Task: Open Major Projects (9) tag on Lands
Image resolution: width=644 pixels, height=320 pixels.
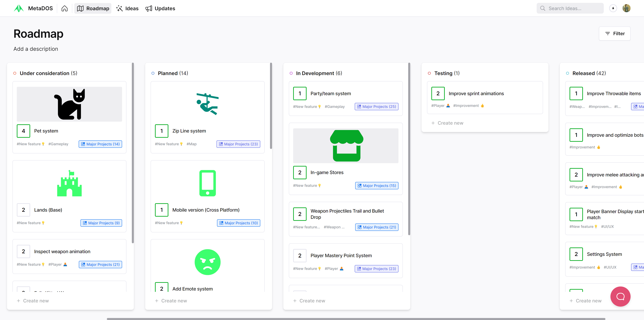Action: [101, 223]
